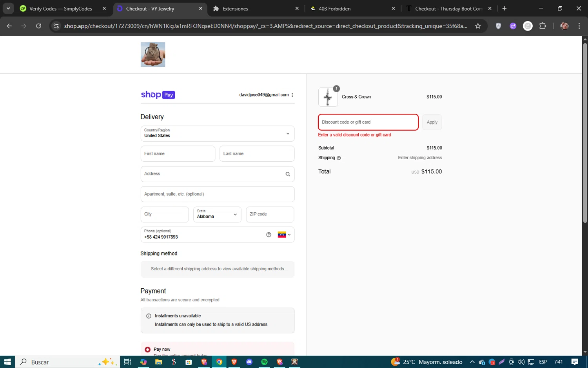Click the Shipping info question icon

pos(339,158)
